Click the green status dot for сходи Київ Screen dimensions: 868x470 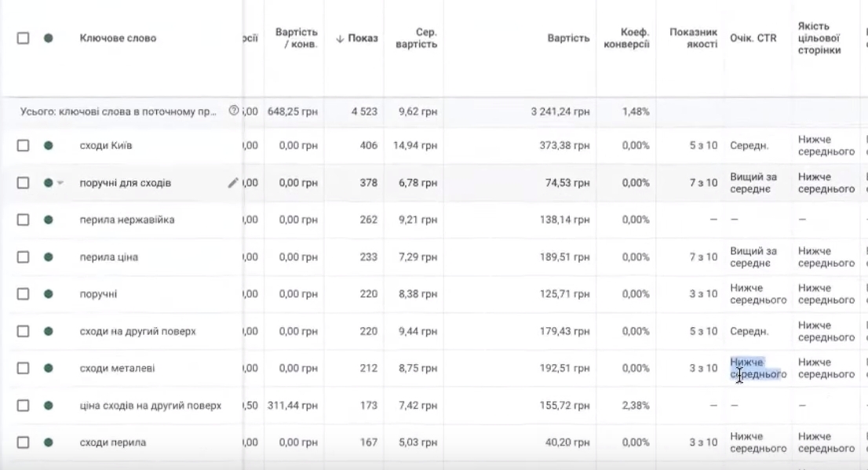[x=48, y=146]
